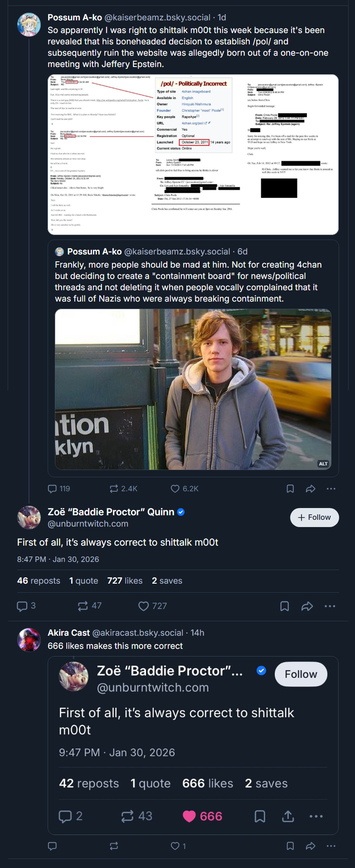Follow Zoë "Baddie Proctor" Quinn
355x868 pixels.
(x=314, y=518)
